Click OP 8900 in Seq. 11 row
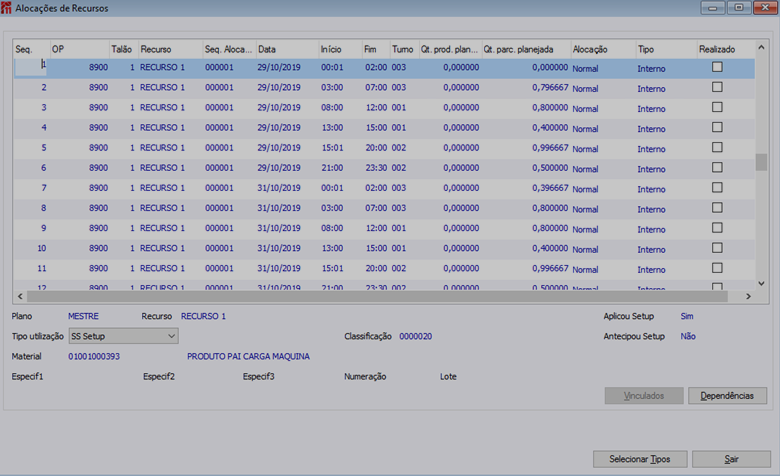 coord(98,268)
